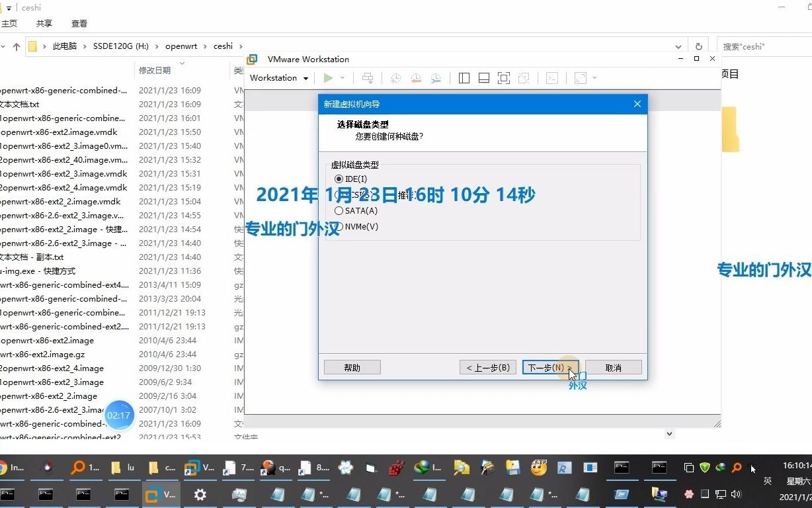Go back with the 上一步(B) button
Viewport: 812px width, 508px height.
488,368
